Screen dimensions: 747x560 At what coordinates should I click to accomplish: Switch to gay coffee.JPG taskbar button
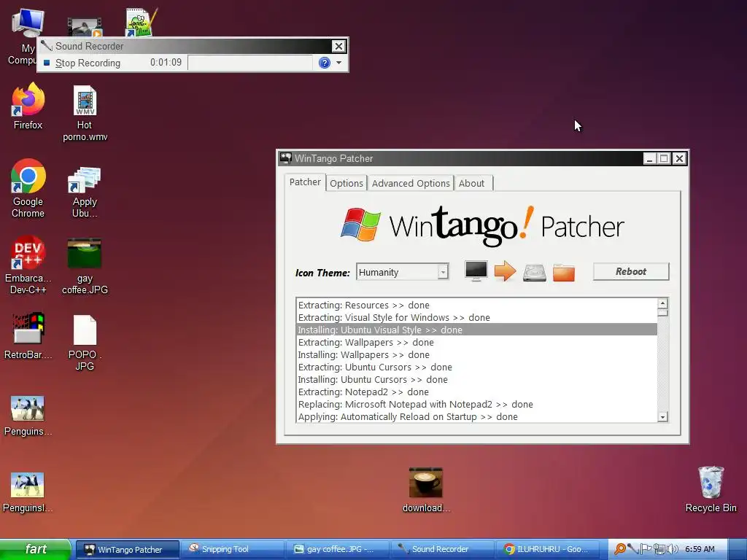[x=337, y=550]
